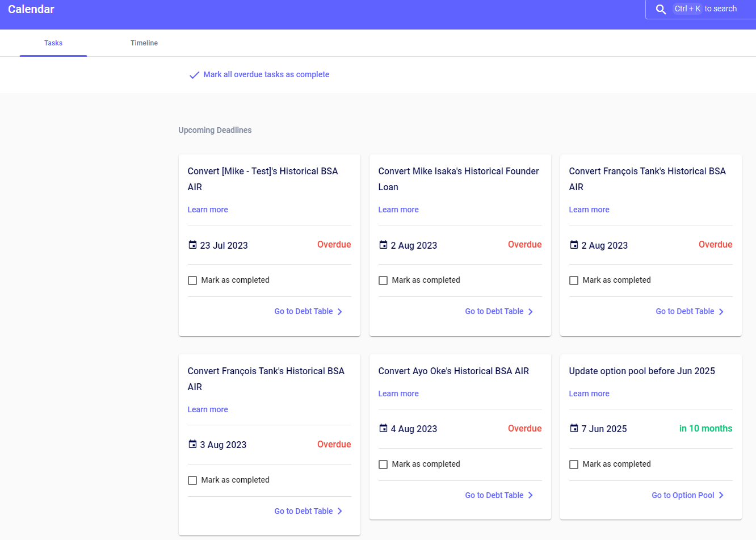Click chevron arrow in Ayo Oke's card
Screen dimensions: 756x540
[x=531, y=495]
